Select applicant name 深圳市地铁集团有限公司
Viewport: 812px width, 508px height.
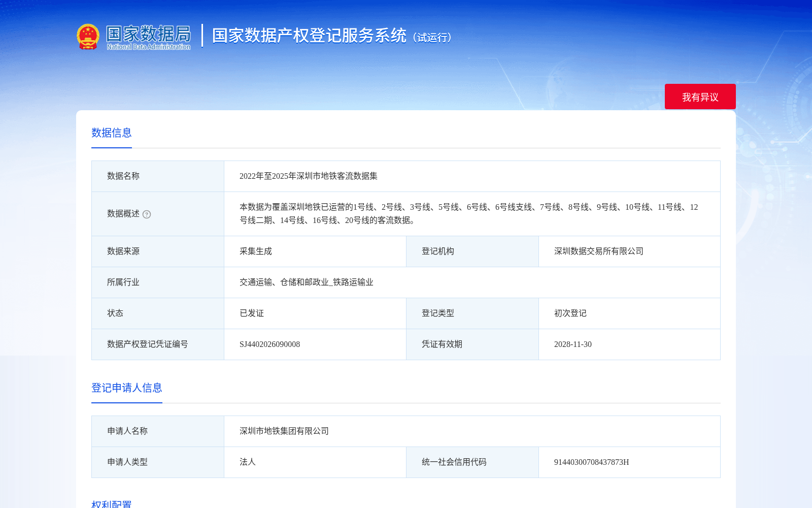pos(284,431)
